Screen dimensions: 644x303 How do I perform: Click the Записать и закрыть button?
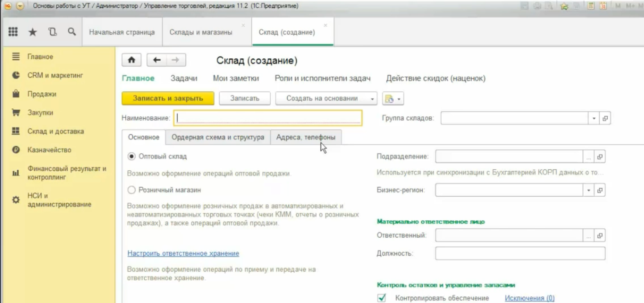tap(167, 98)
